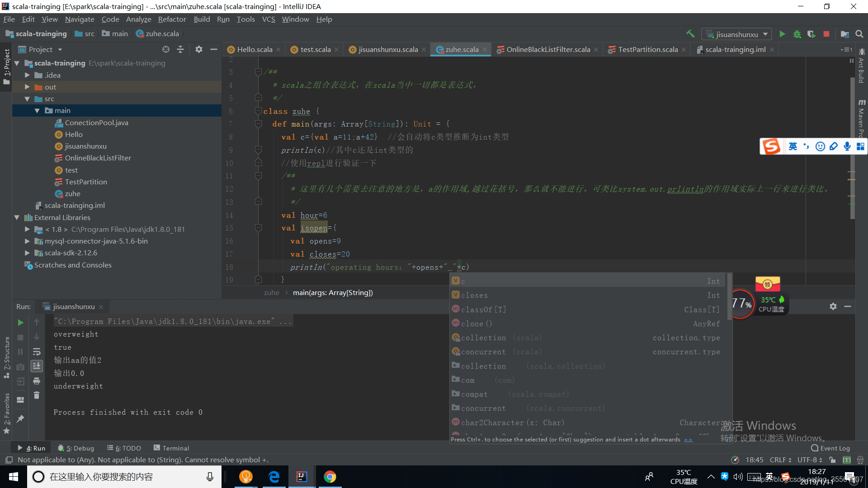
Task: Open Windows Start menu
Action: (x=13, y=477)
